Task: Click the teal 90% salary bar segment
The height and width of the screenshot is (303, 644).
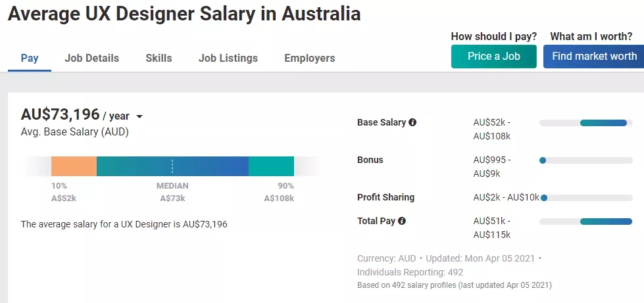Action: (x=271, y=166)
